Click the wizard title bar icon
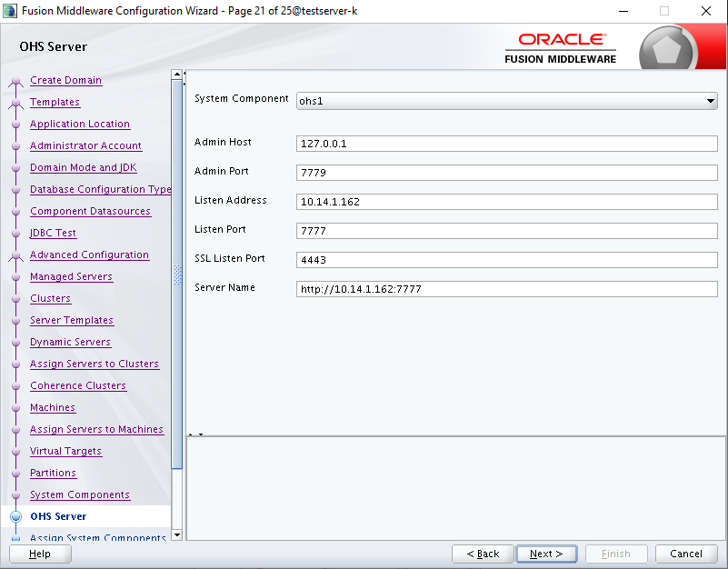728x569 pixels. tap(10, 11)
